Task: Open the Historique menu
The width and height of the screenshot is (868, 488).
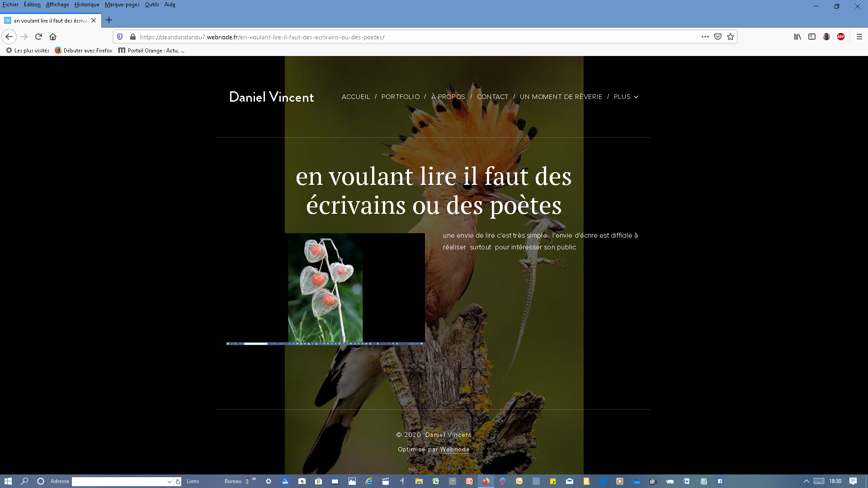Action: 87,5
